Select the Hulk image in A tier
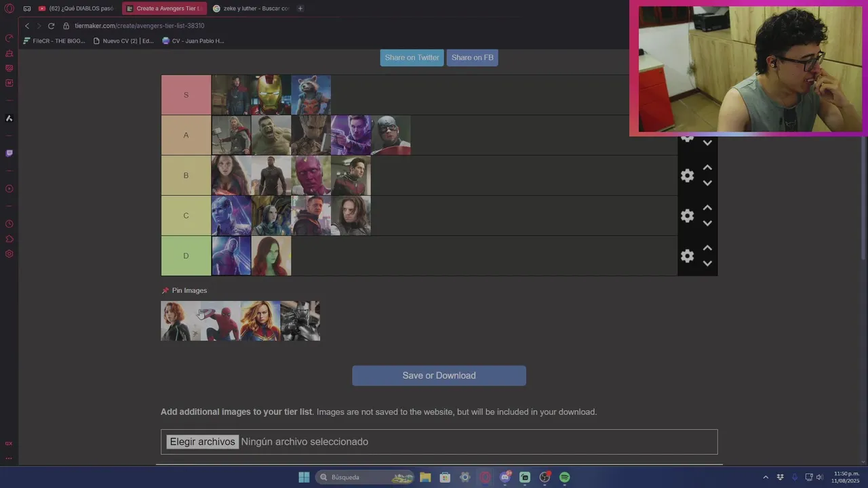 click(x=271, y=135)
